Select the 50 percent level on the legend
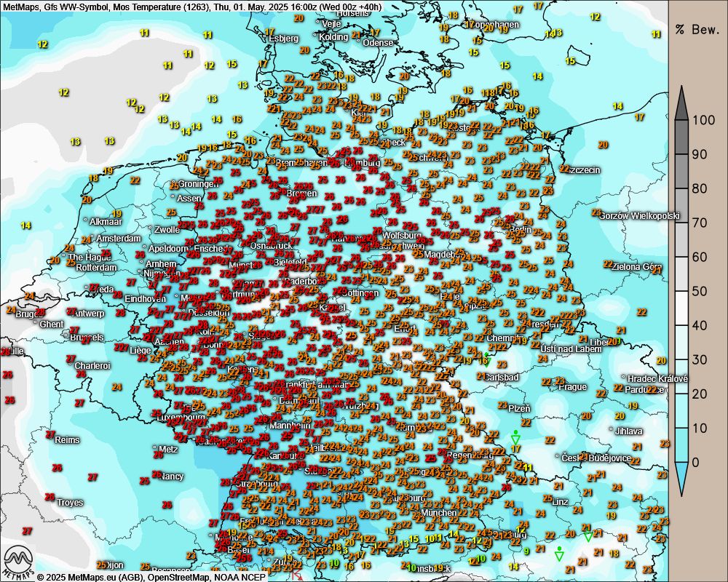The width and height of the screenshot is (728, 582). point(699,291)
